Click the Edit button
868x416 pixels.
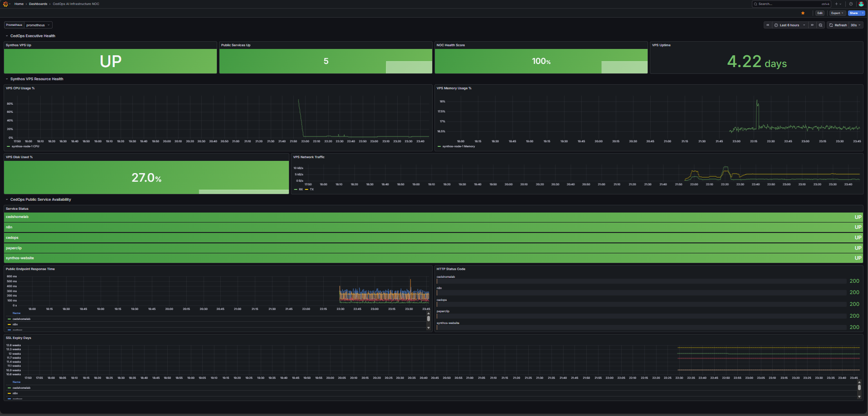(820, 13)
